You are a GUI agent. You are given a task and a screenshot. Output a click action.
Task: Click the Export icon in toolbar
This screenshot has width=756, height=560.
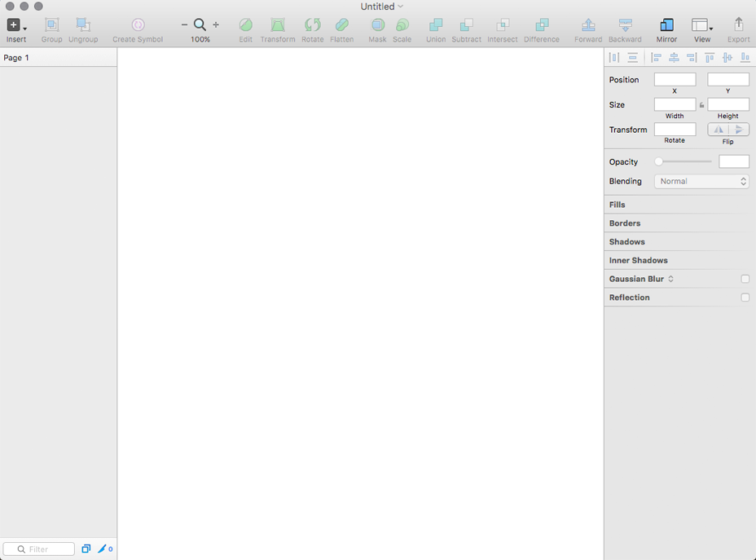click(738, 24)
